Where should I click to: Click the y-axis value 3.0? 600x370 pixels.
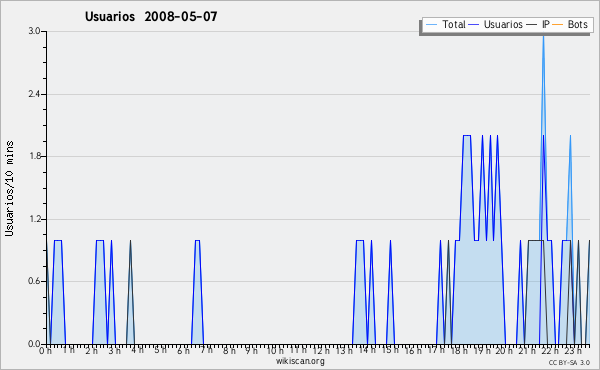click(x=34, y=31)
